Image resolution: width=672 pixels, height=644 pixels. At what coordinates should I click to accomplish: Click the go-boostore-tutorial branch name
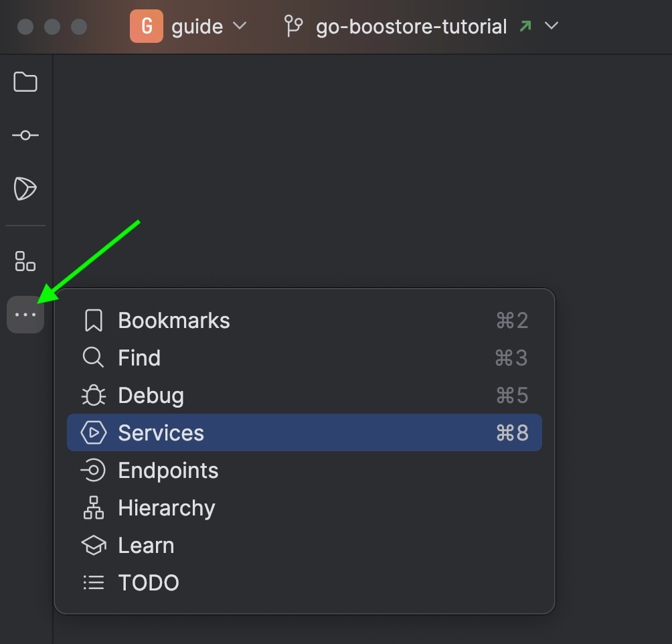coord(411,27)
